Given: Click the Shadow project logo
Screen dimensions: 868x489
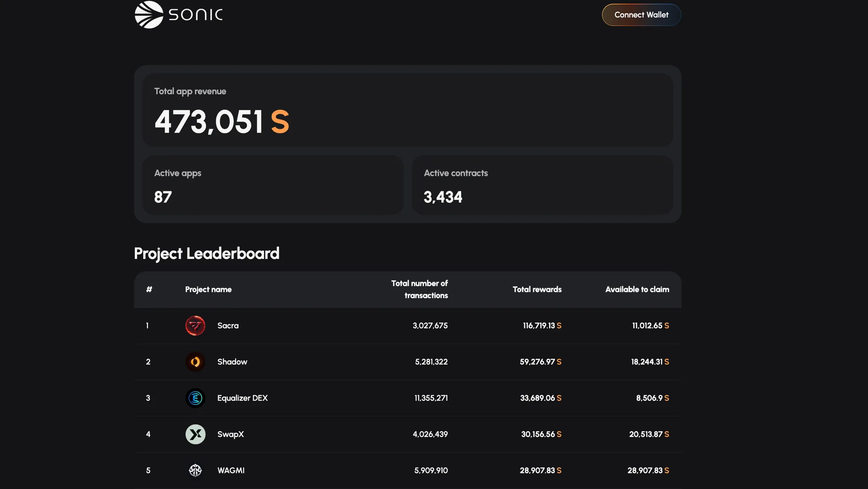Looking at the screenshot, I should click(195, 362).
